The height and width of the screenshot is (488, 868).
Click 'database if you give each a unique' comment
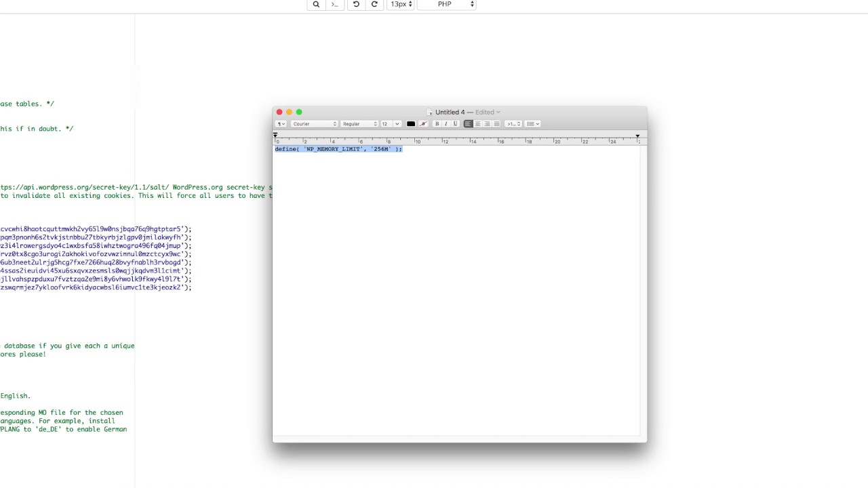coord(68,346)
